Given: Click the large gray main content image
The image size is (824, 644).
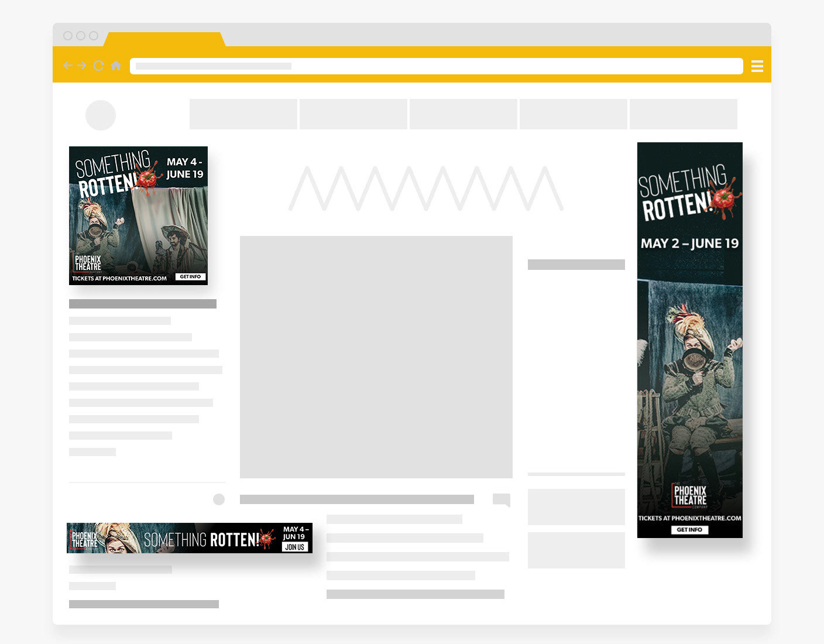Looking at the screenshot, I should [376, 357].
